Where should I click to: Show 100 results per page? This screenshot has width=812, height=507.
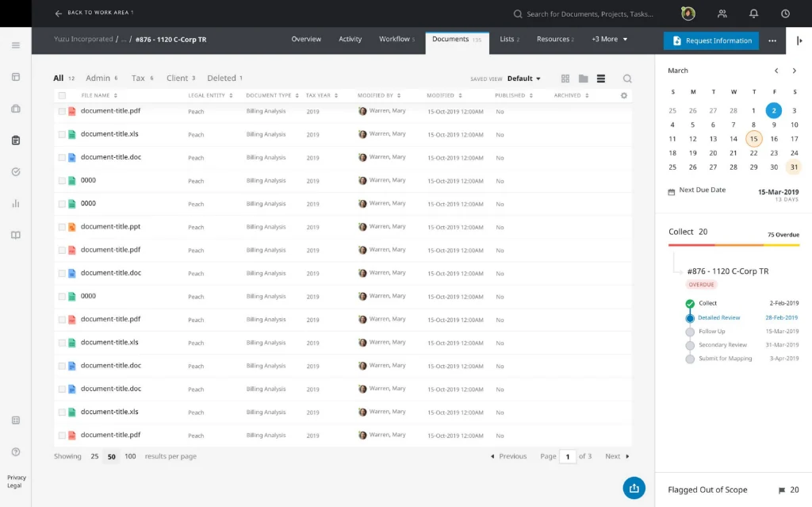pos(130,456)
